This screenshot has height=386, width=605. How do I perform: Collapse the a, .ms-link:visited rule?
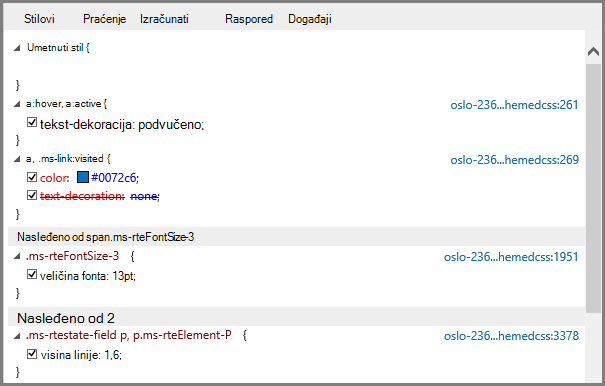17,159
